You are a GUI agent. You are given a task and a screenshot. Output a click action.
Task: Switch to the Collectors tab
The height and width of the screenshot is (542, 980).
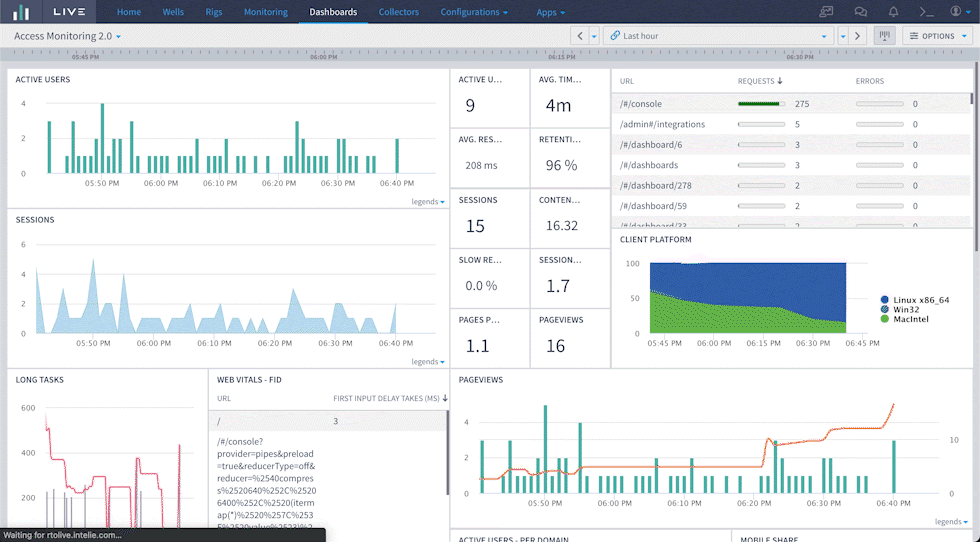coord(399,12)
